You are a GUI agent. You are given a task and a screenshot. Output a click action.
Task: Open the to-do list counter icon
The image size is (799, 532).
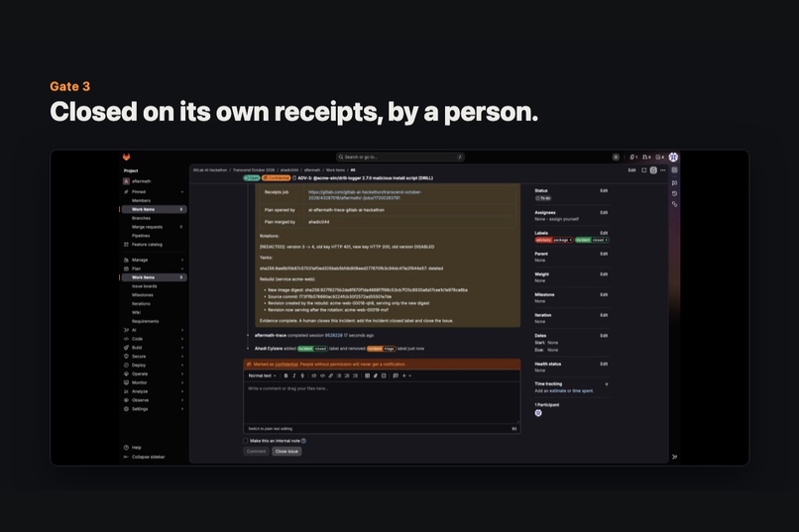pyautogui.click(x=660, y=157)
